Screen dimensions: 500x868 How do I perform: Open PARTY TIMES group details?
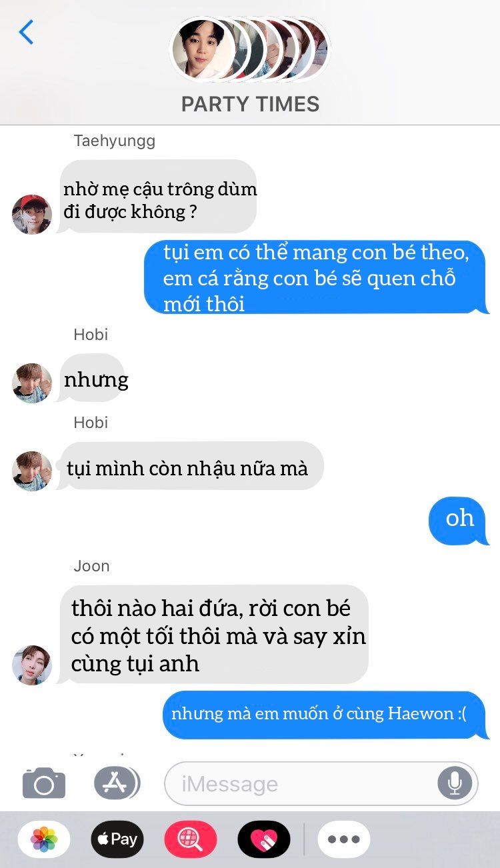click(250, 104)
